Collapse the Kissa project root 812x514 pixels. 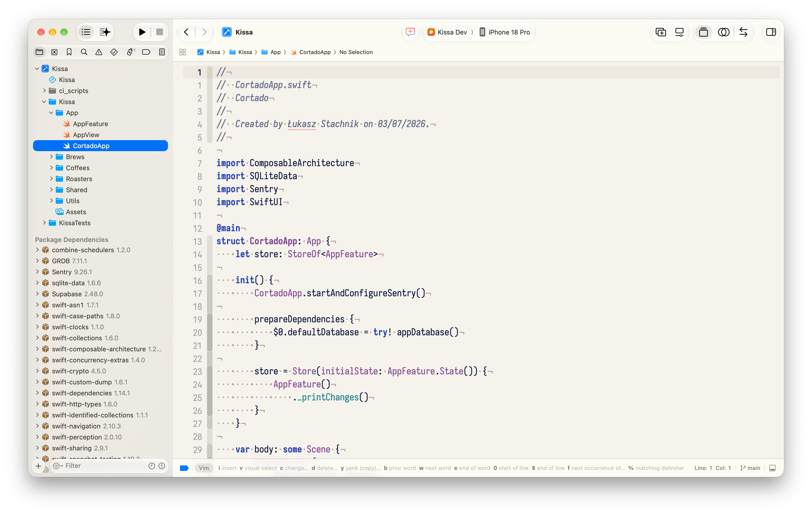[37, 69]
